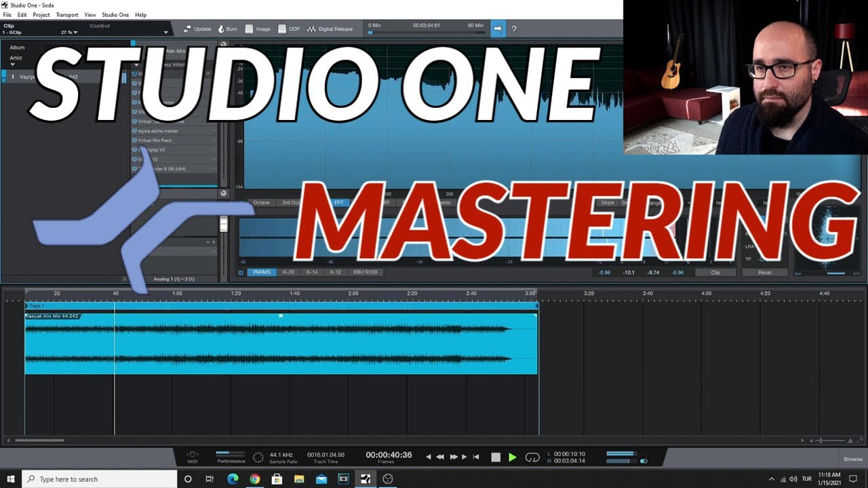
Task: Add insert with plus icon
Action: pos(214,242)
